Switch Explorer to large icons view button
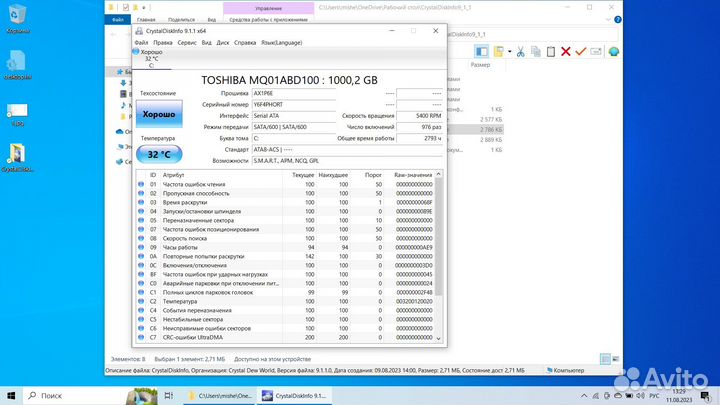The image size is (720, 405). click(616, 359)
